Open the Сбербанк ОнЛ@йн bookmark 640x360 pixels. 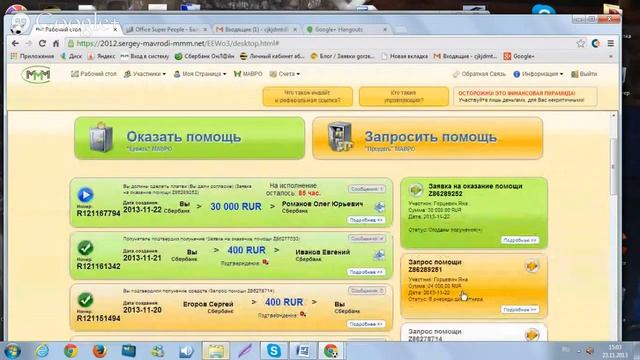tap(204, 56)
